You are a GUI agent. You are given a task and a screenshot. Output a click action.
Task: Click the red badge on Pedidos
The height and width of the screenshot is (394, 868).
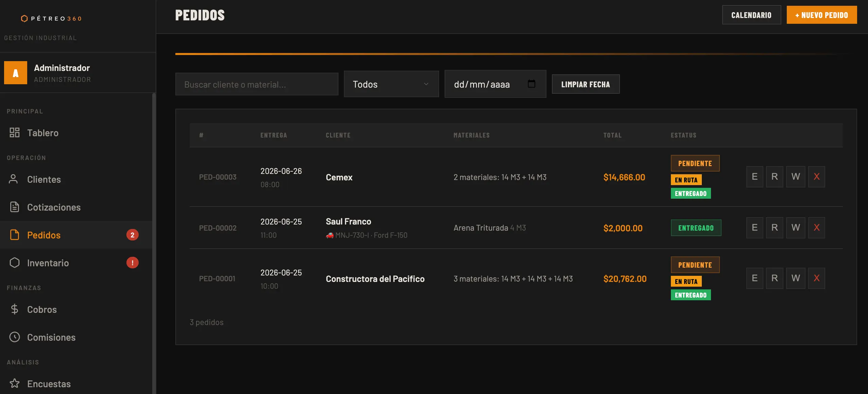tap(133, 235)
